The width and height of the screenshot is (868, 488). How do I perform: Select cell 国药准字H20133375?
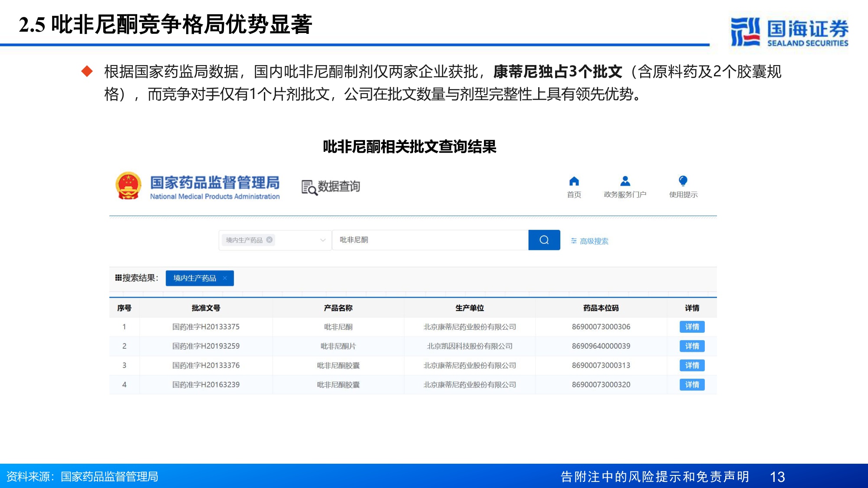[x=206, y=327]
